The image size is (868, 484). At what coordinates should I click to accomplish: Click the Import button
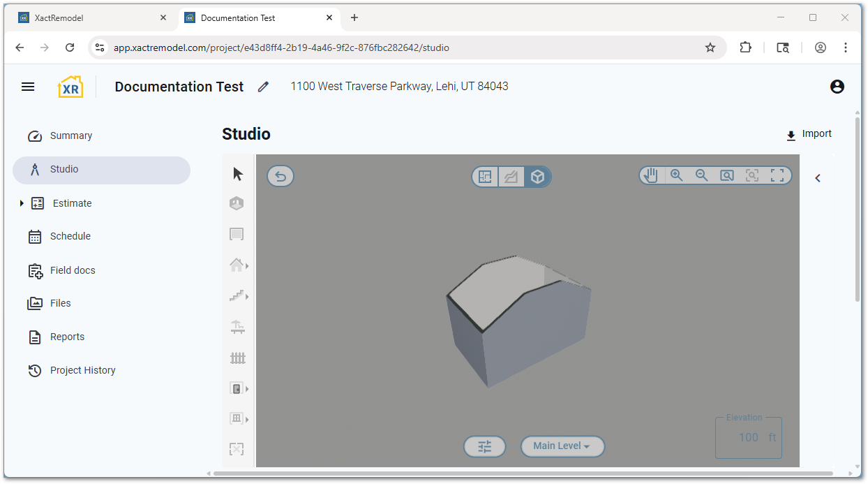click(x=809, y=134)
